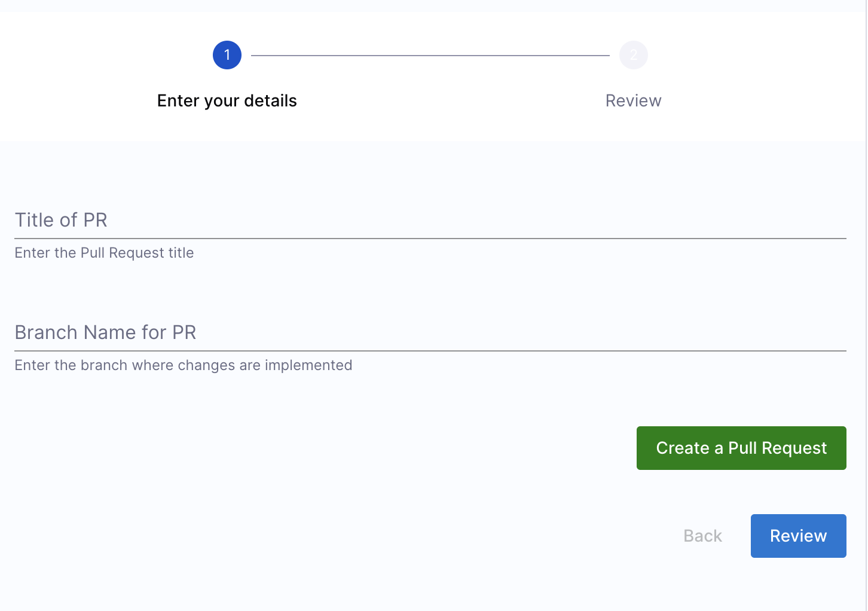Click the branch field helper text
Screen dimensions: 868x611
tap(183, 365)
